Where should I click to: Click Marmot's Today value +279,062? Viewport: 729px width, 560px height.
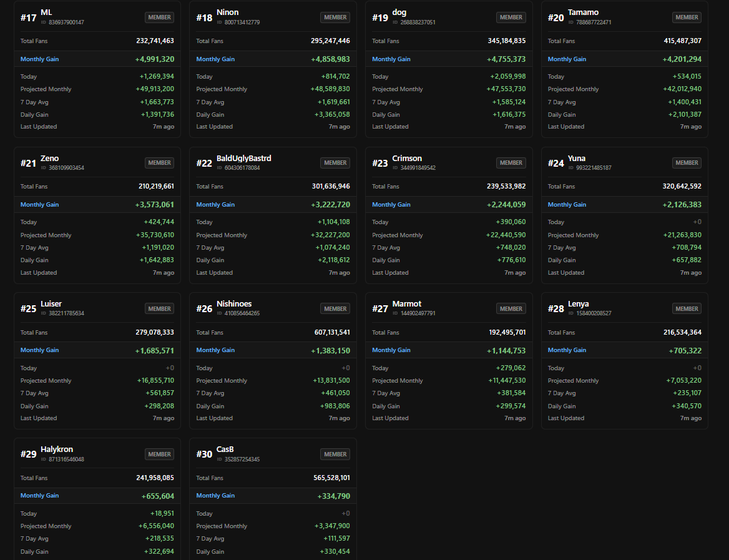pos(511,368)
